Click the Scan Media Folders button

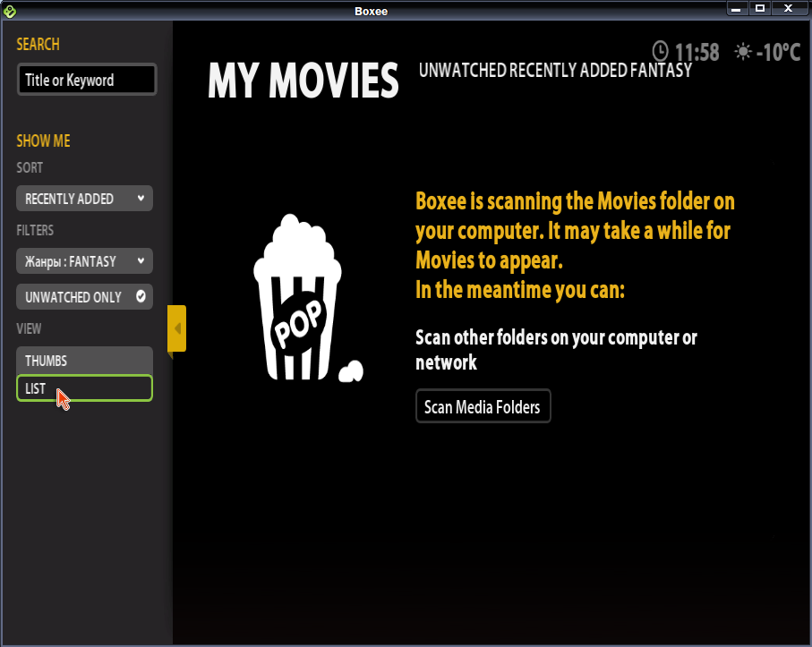tap(483, 406)
